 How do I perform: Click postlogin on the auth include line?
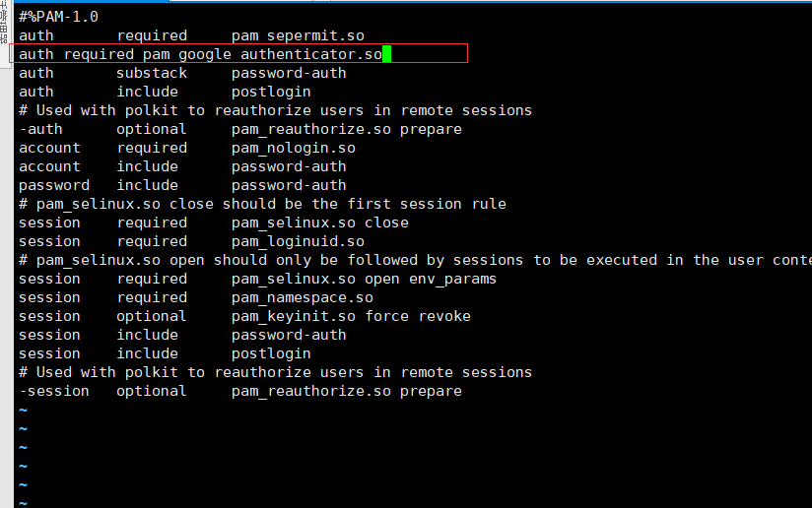coord(271,93)
